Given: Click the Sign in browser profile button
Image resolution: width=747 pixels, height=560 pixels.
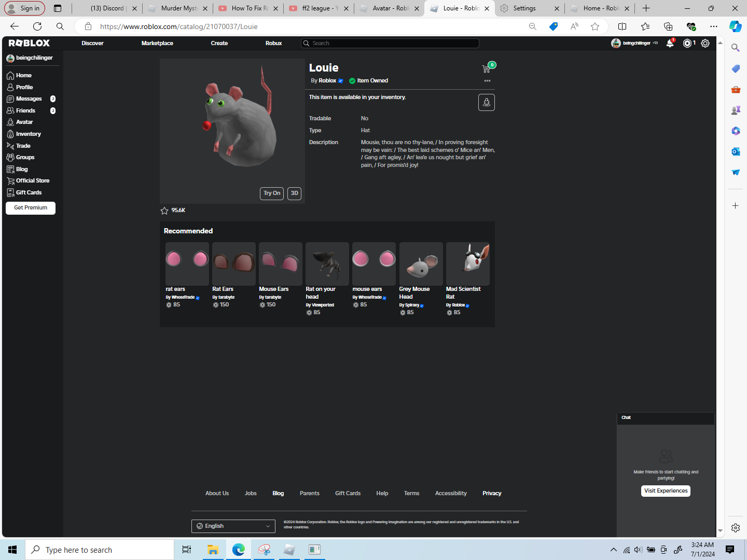Looking at the screenshot, I should 24,8.
